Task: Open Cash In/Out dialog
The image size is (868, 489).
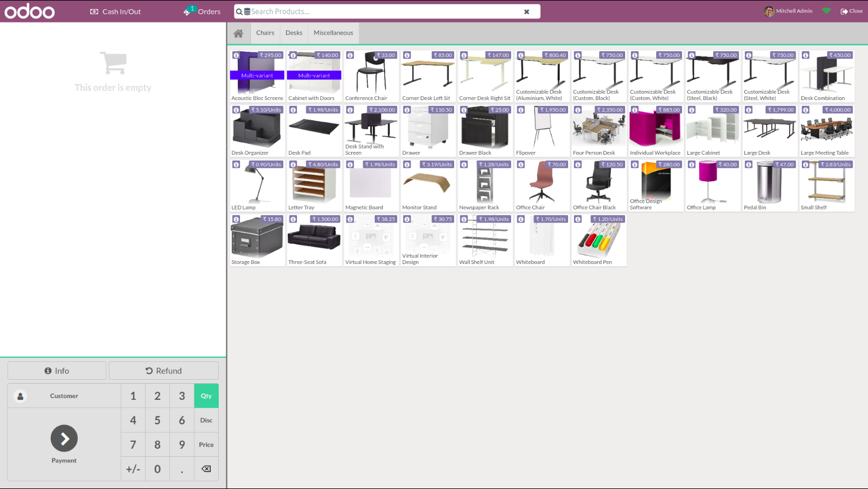Action: click(x=116, y=12)
